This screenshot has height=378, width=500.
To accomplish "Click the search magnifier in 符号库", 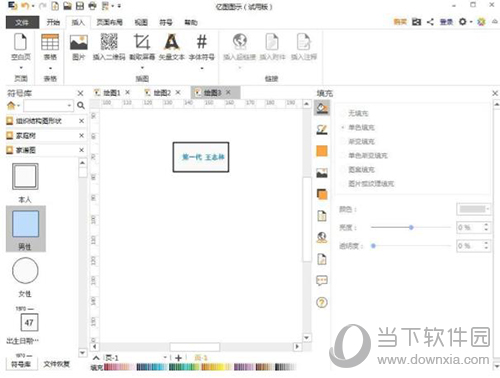I will coord(81,106).
